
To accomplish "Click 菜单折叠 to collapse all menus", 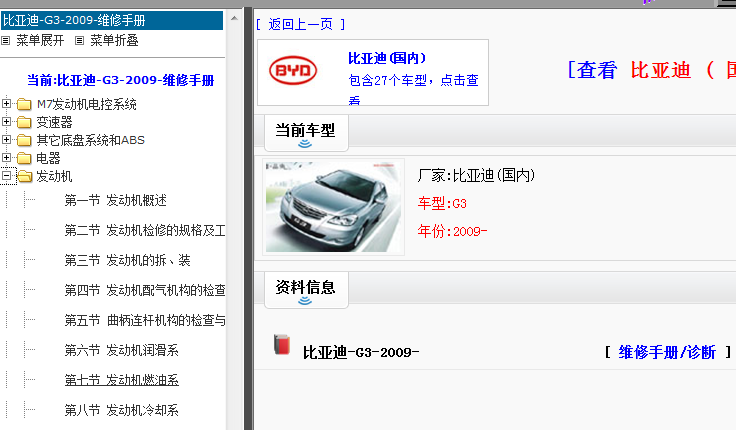I will pos(114,40).
